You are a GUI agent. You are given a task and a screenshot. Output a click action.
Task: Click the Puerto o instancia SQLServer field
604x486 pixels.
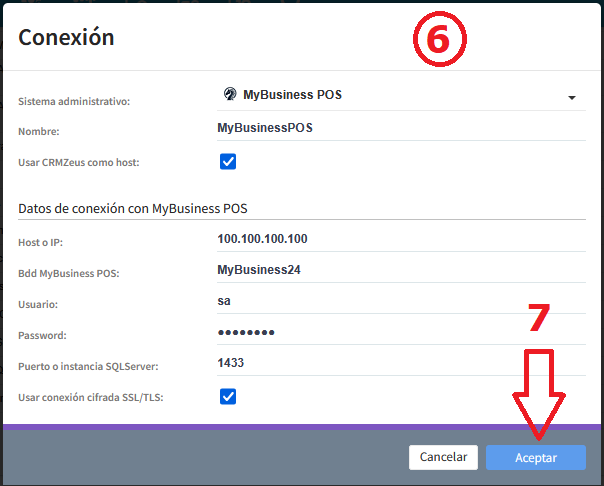[400, 363]
